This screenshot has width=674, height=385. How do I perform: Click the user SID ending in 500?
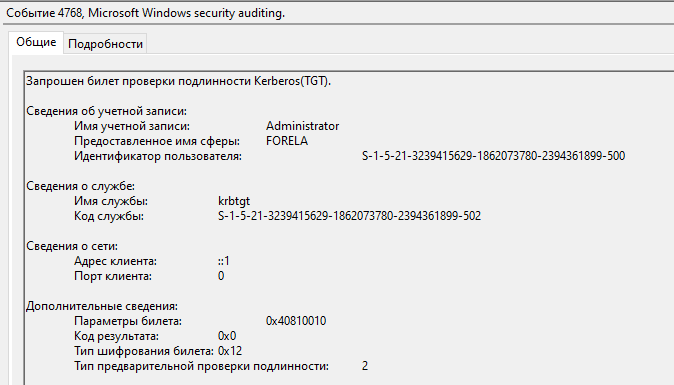(x=493, y=156)
